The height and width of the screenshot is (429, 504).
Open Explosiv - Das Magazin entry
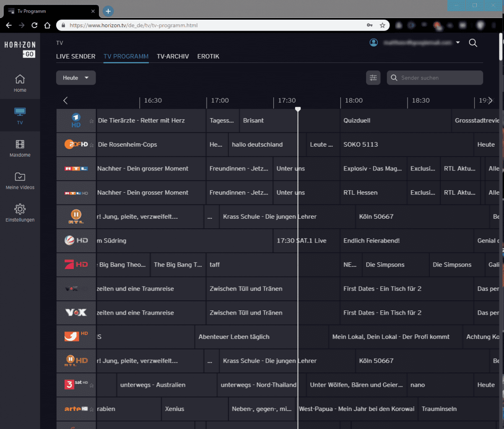point(373,168)
